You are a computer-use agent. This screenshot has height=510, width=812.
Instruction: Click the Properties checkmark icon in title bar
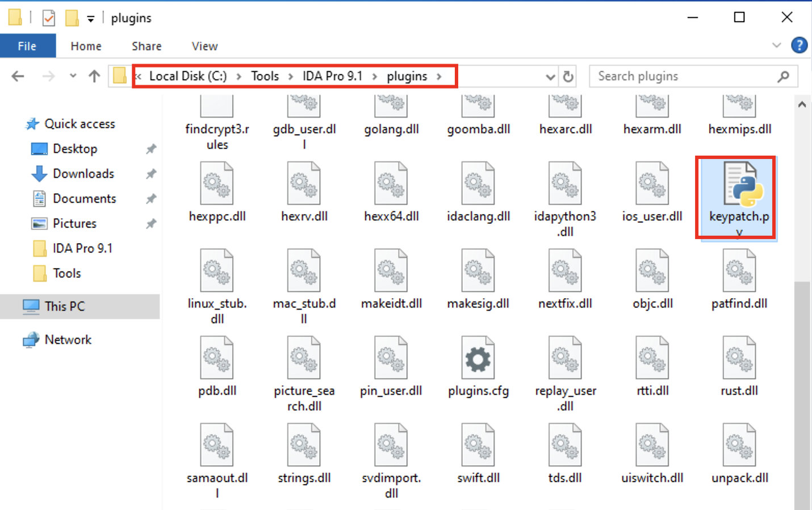click(49, 18)
